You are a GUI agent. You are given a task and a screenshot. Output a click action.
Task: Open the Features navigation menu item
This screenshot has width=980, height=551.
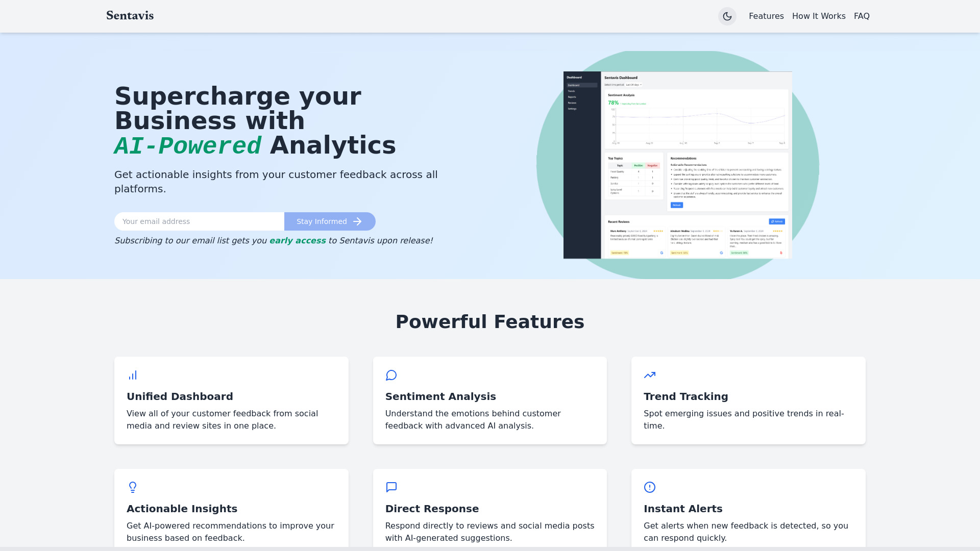coord(766,15)
